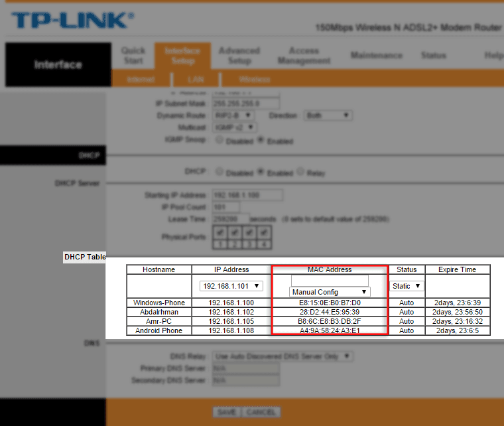The image size is (504, 426).
Task: Switch to the Internet sub-tab
Action: [x=141, y=80]
